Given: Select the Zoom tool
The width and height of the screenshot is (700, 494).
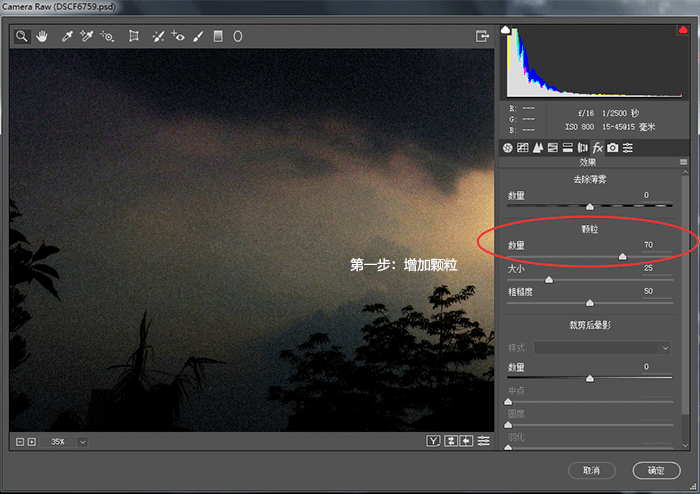Looking at the screenshot, I should (x=21, y=36).
